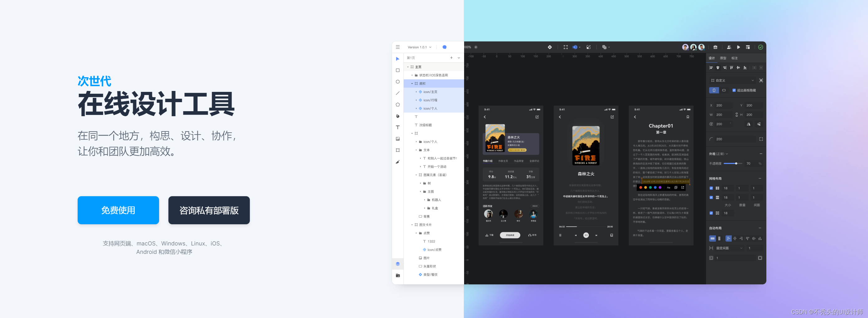
Task: Select the Pen tool
Action: coord(398,116)
